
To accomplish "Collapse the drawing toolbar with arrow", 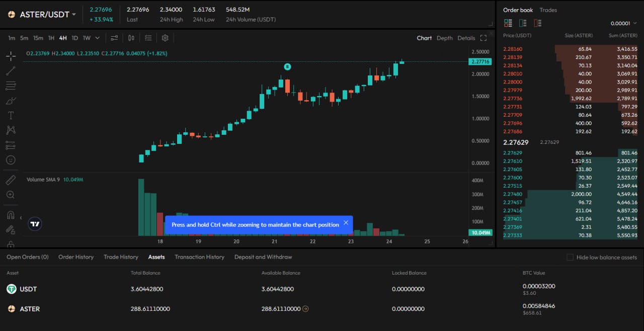I will (21, 218).
